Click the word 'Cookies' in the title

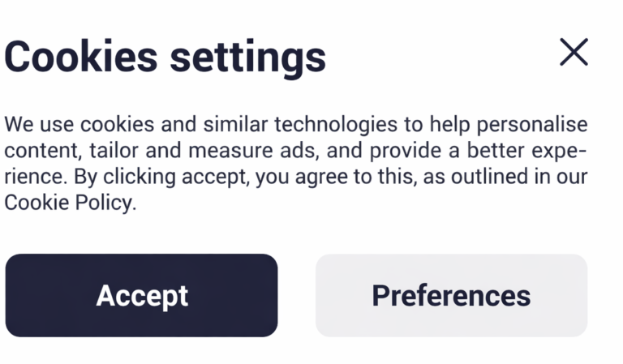click(x=81, y=57)
